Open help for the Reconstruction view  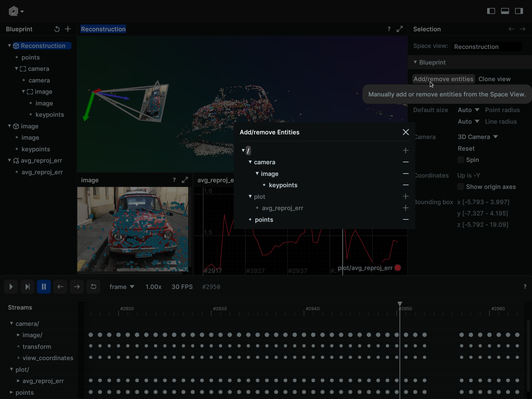389,29
